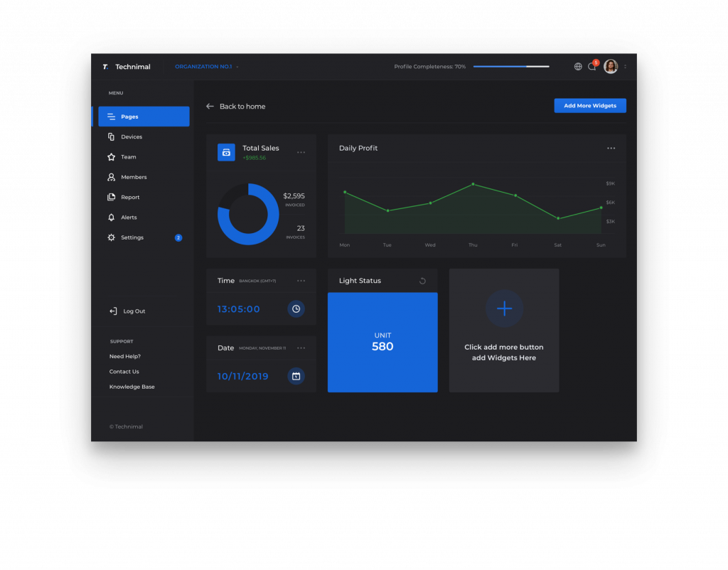Screen dimensions: 728x570
Task: Click the Total Sales wallet icon
Action: (x=226, y=152)
